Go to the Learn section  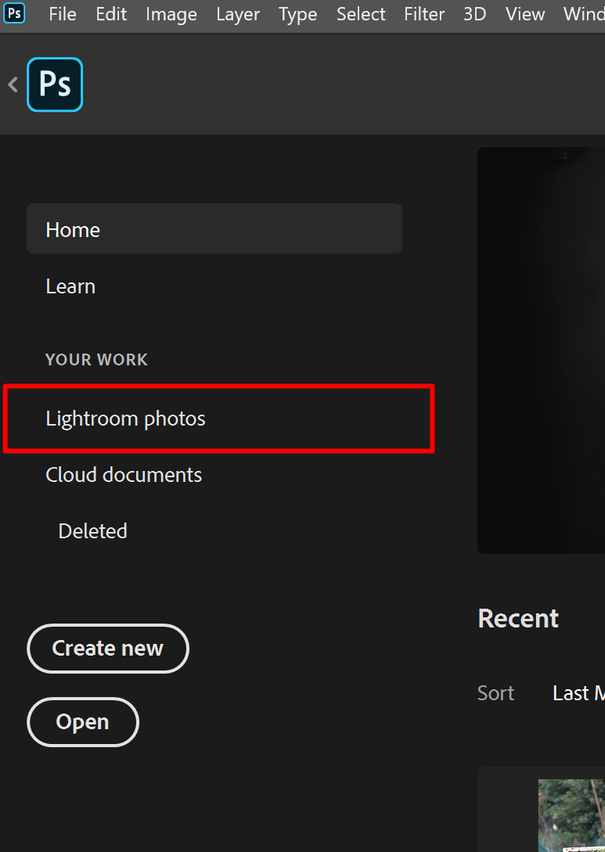pos(71,286)
